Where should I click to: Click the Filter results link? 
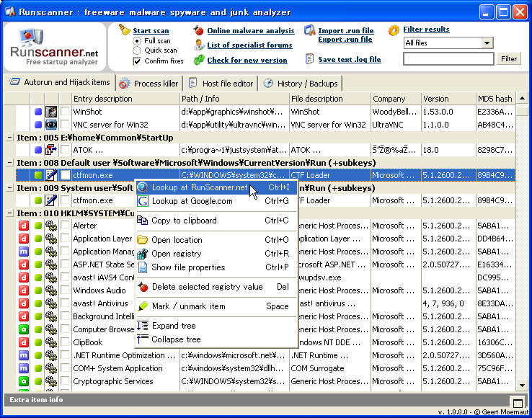click(x=426, y=30)
